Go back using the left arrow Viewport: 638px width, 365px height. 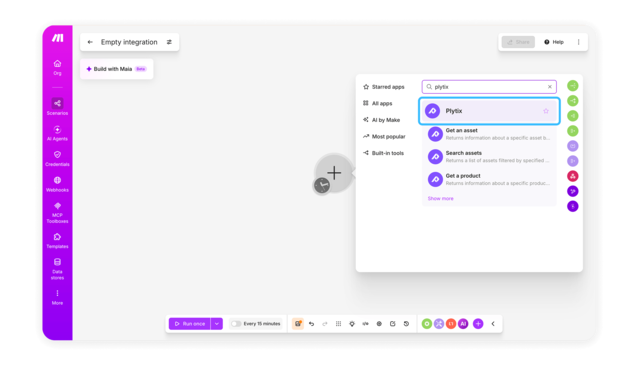[x=90, y=42]
